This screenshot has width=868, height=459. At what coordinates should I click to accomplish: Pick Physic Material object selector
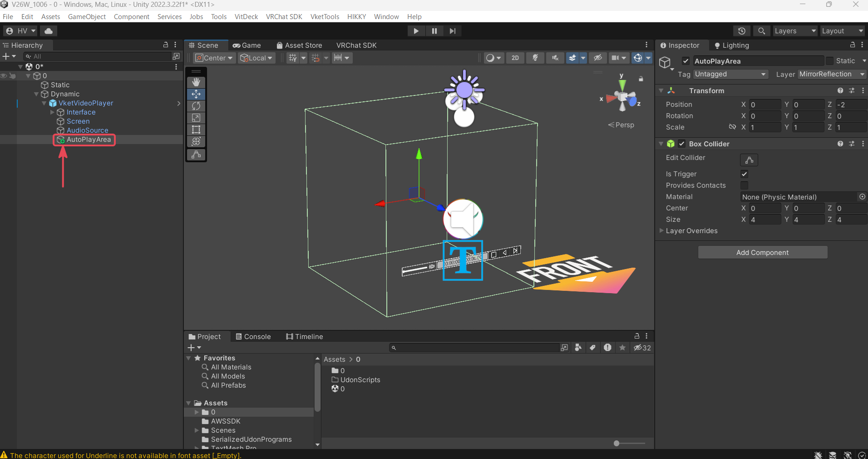pos(862,197)
